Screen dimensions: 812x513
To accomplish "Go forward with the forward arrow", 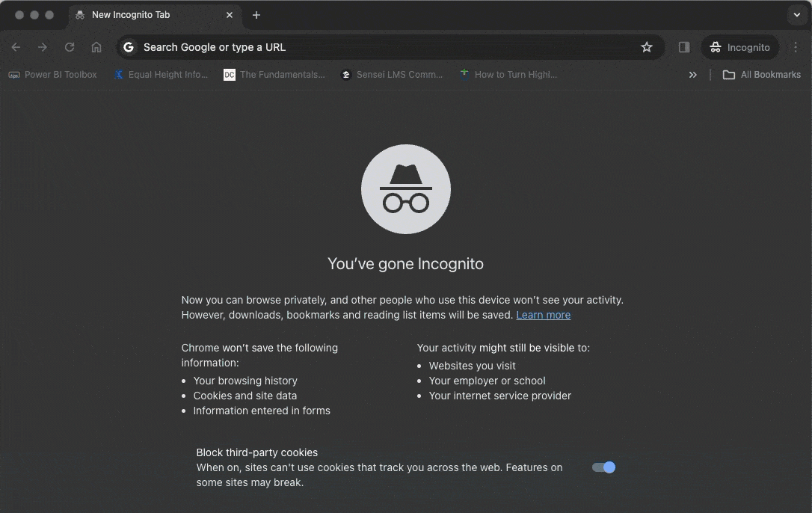I will (x=43, y=47).
